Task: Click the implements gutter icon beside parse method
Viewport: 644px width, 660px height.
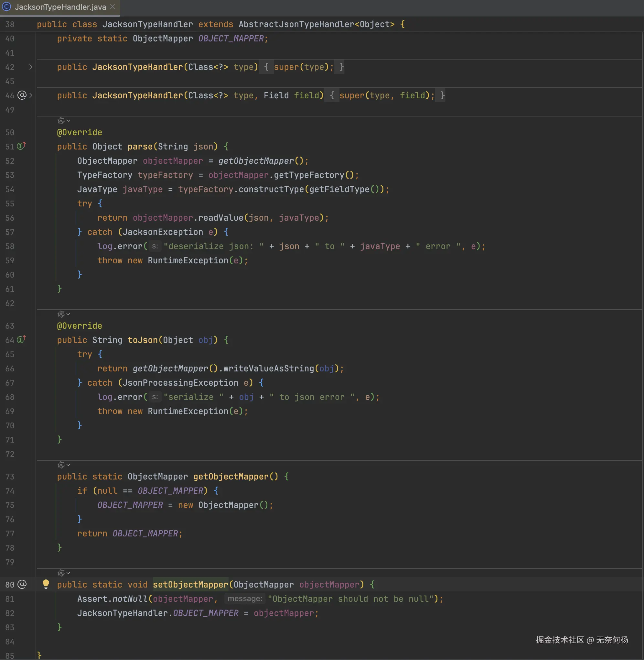Action: [x=21, y=146]
